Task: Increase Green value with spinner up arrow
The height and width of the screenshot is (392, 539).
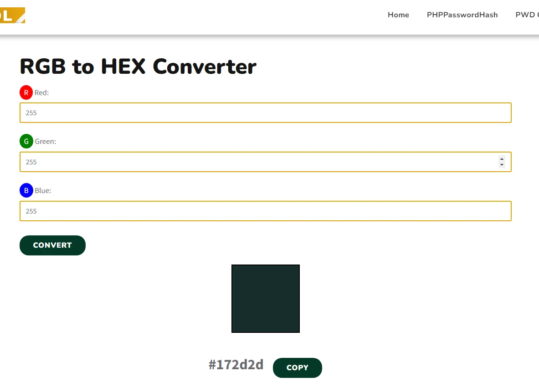Action: (502, 159)
